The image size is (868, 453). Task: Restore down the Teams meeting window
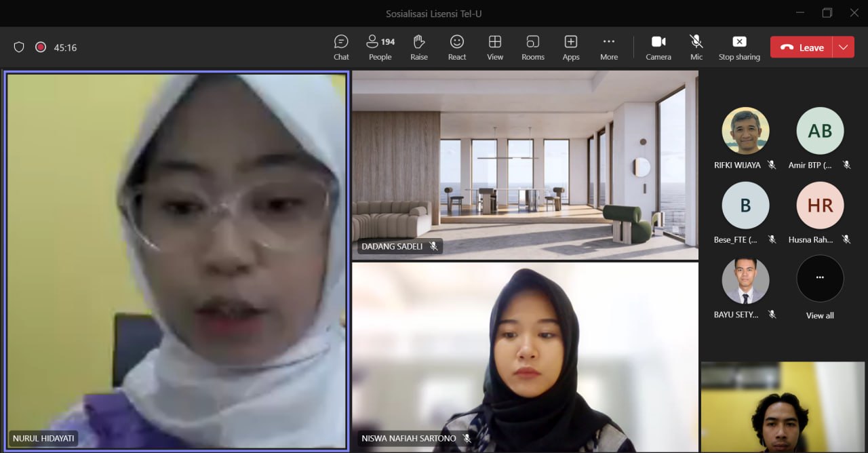(827, 13)
